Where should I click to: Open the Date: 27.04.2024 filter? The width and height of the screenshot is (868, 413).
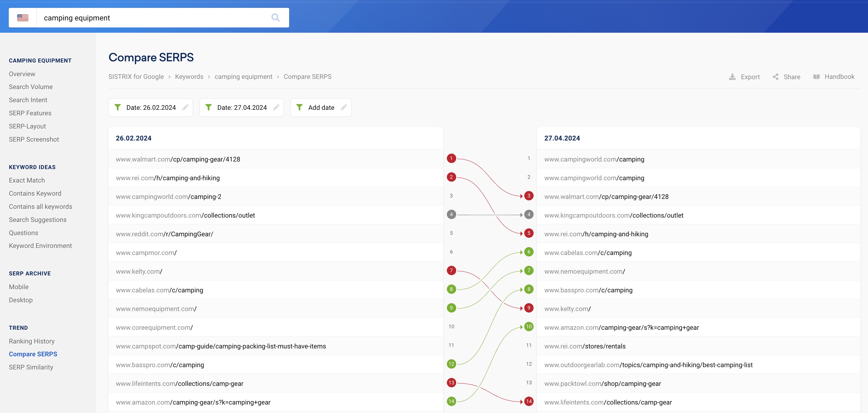242,107
